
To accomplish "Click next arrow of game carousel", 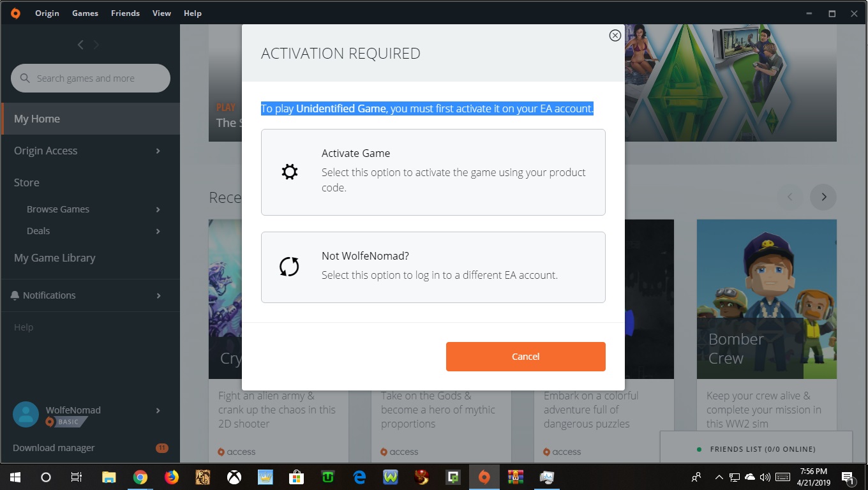I will [823, 197].
